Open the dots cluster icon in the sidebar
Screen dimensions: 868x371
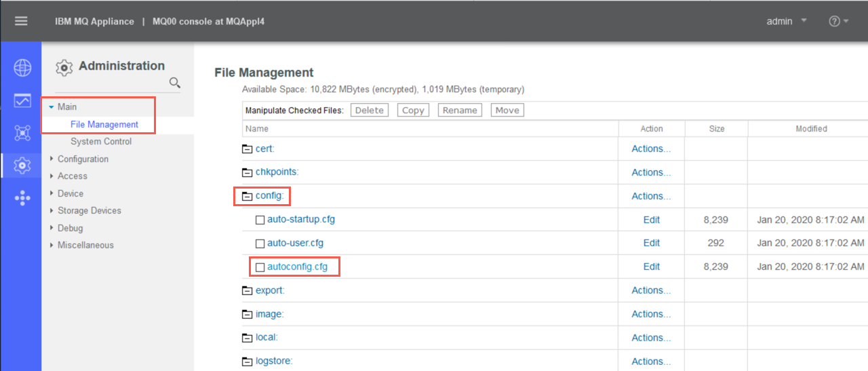pyautogui.click(x=22, y=197)
